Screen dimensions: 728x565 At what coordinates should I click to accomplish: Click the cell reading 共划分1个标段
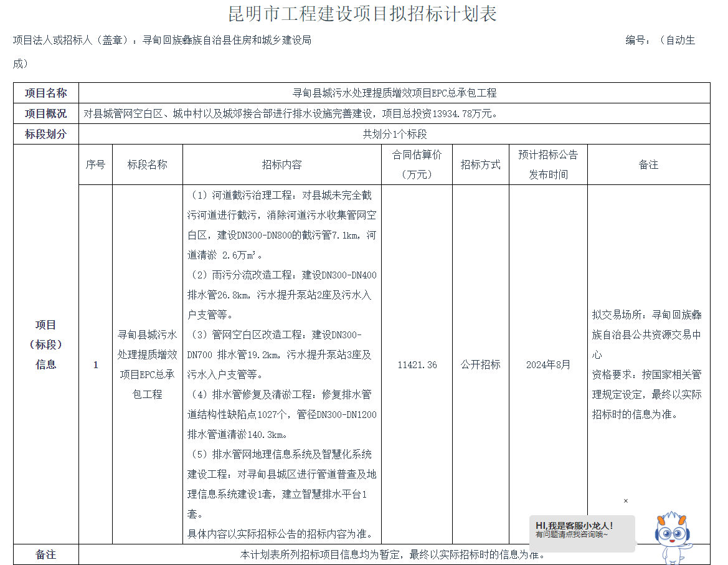coord(395,134)
